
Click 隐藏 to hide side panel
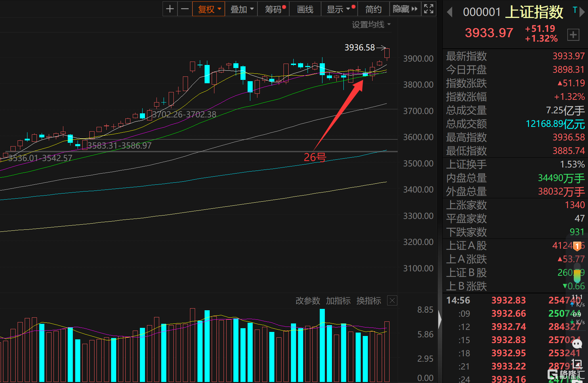pyautogui.click(x=405, y=9)
